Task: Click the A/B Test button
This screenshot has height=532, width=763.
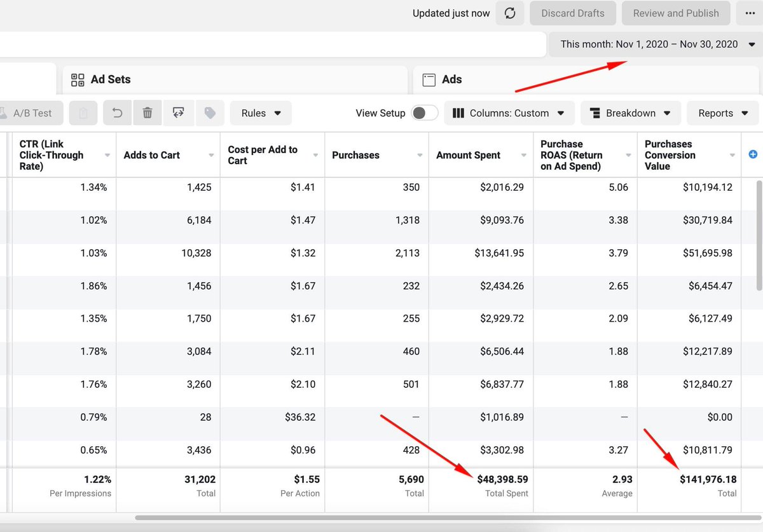Action: click(x=31, y=113)
